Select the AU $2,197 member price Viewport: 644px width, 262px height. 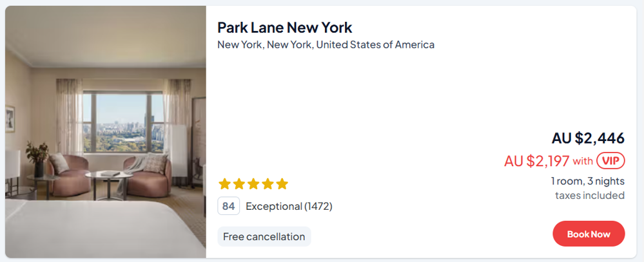pos(536,161)
